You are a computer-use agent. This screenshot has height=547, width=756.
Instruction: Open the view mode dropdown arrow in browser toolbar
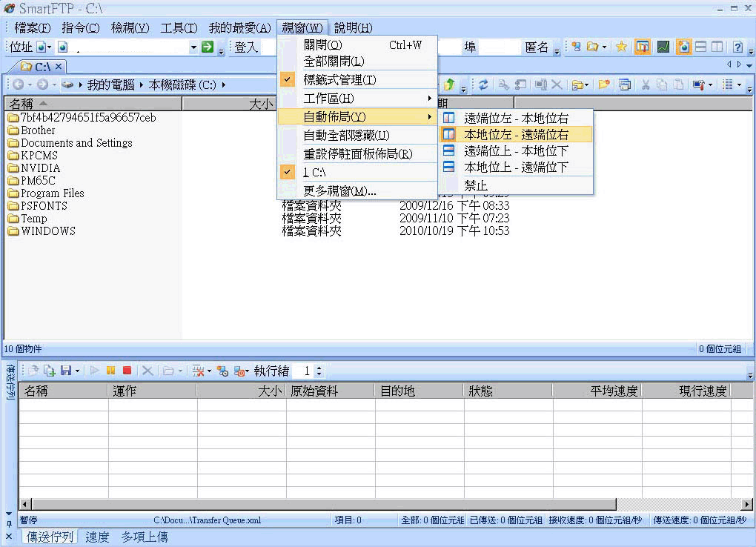739,85
